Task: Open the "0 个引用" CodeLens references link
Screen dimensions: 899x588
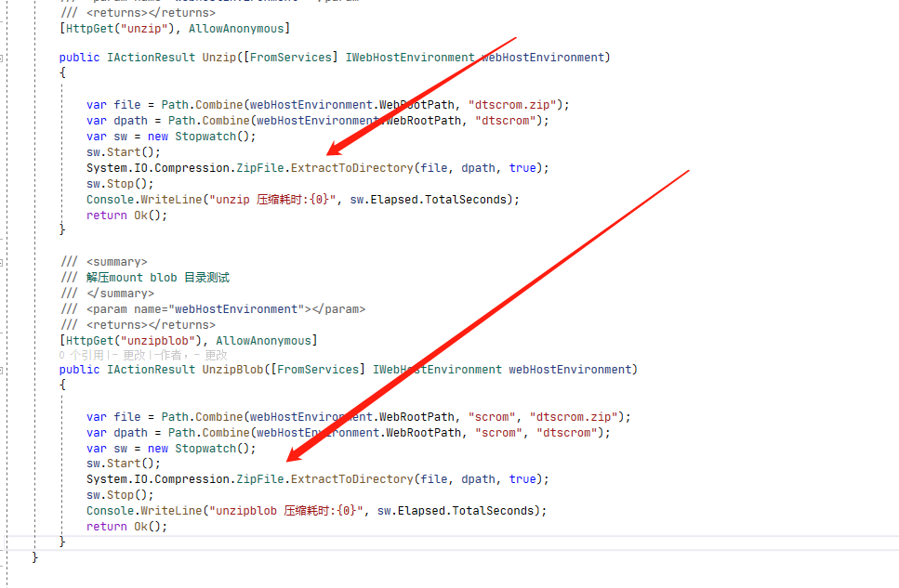Action: [x=82, y=356]
